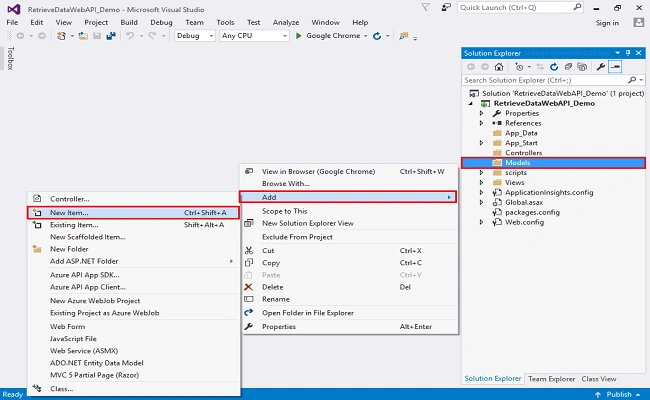The image size is (650, 400).
Task: Toggle the Preview Selected Items button
Action: [615, 67]
